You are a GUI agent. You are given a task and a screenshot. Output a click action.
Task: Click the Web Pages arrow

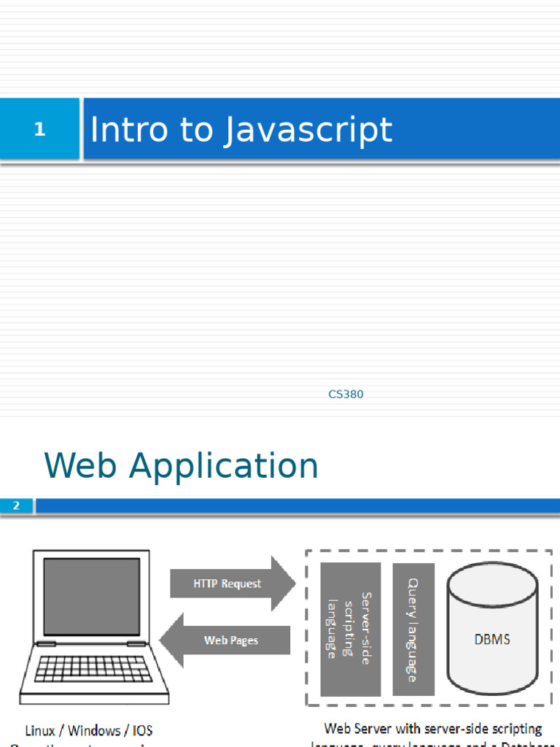click(x=225, y=640)
